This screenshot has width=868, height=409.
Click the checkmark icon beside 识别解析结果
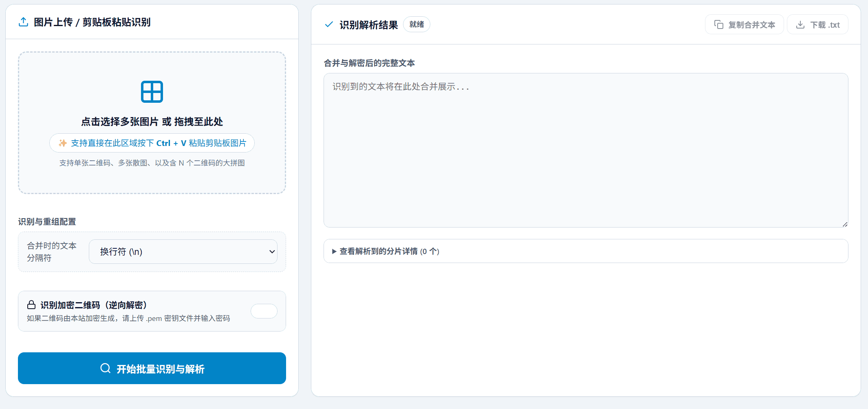tap(329, 24)
